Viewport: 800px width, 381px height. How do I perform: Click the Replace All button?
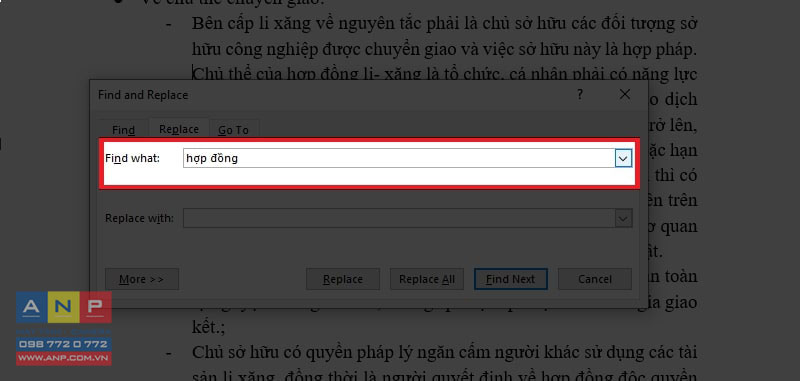(x=427, y=279)
